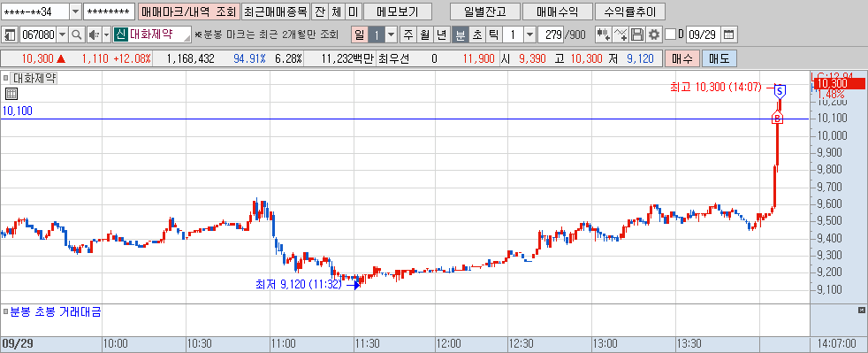The height and width of the screenshot is (353, 868).
Task: Click the account number ****-**34 field
Action: coord(35,12)
